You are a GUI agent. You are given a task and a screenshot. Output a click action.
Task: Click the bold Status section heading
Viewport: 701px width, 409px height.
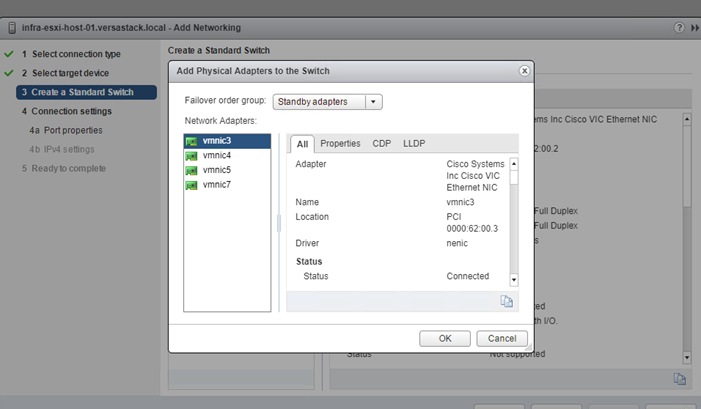coord(309,261)
